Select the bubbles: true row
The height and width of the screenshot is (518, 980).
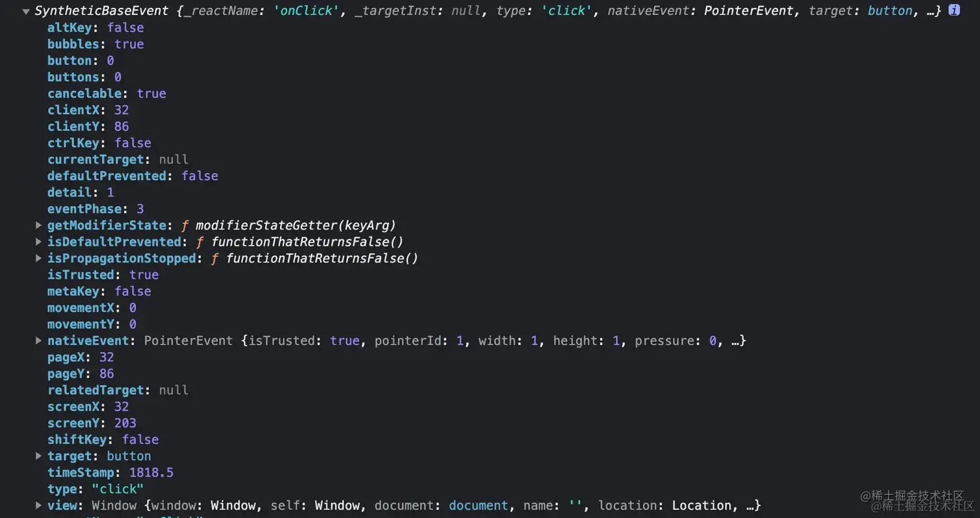[x=96, y=44]
